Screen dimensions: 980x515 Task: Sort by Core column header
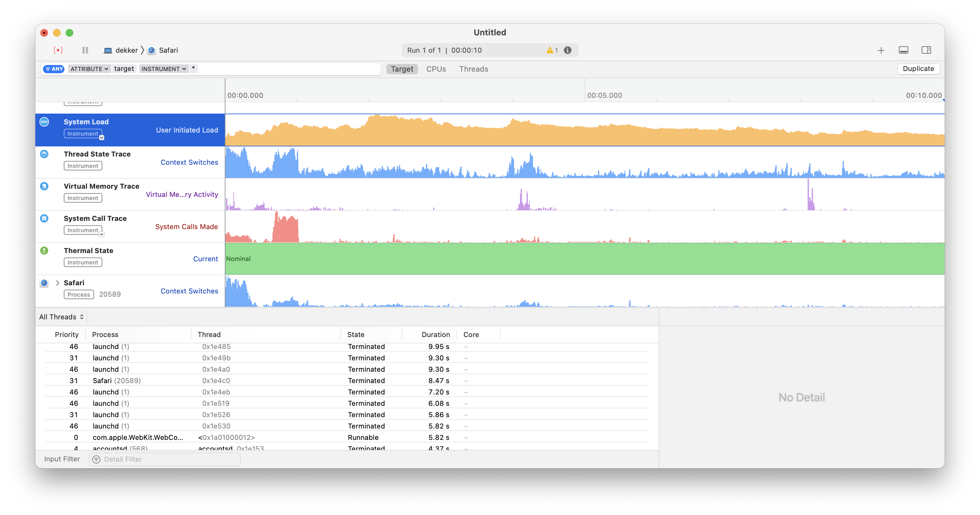click(x=471, y=334)
